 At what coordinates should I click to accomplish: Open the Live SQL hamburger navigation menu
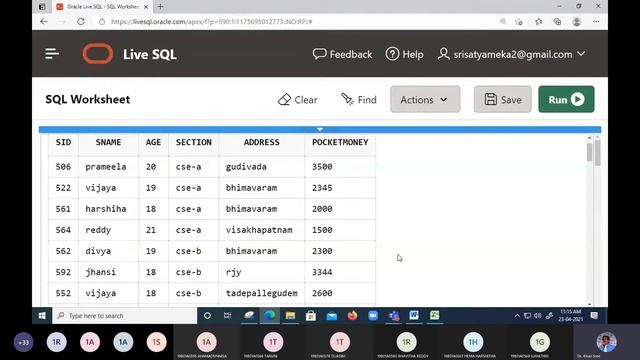click(52, 53)
